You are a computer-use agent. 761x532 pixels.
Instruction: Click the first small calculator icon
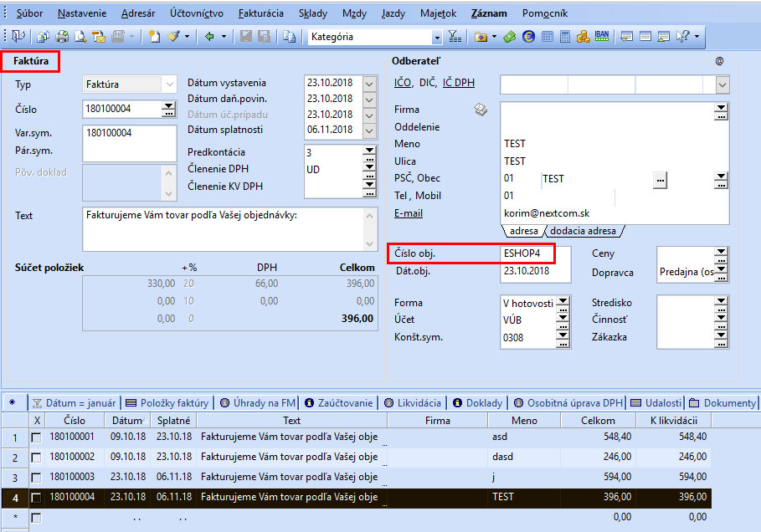(x=547, y=36)
